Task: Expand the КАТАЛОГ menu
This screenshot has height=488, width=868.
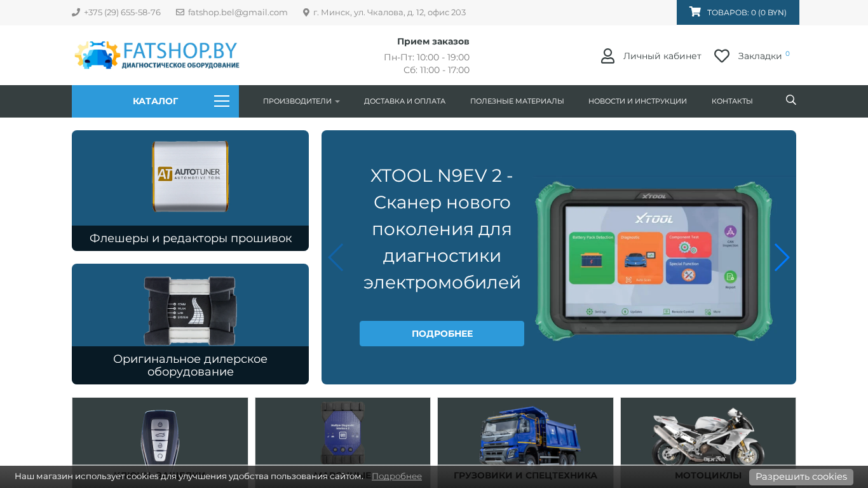Action: (x=155, y=101)
